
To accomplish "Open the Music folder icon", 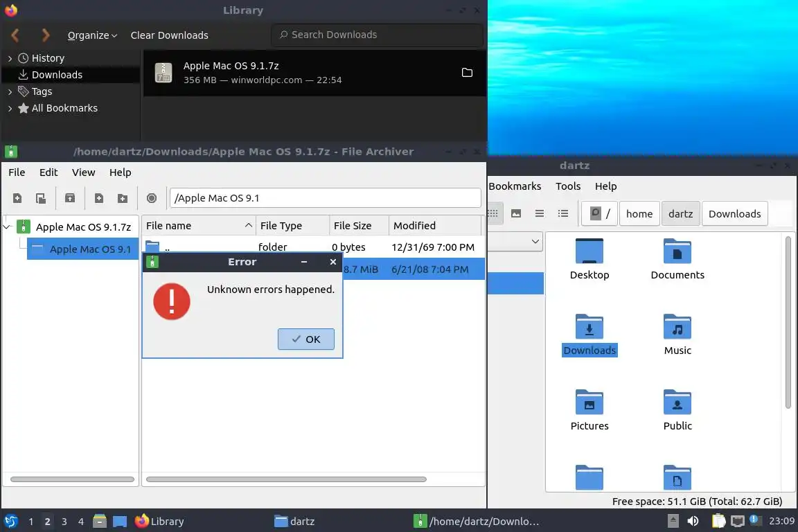I will [677, 327].
